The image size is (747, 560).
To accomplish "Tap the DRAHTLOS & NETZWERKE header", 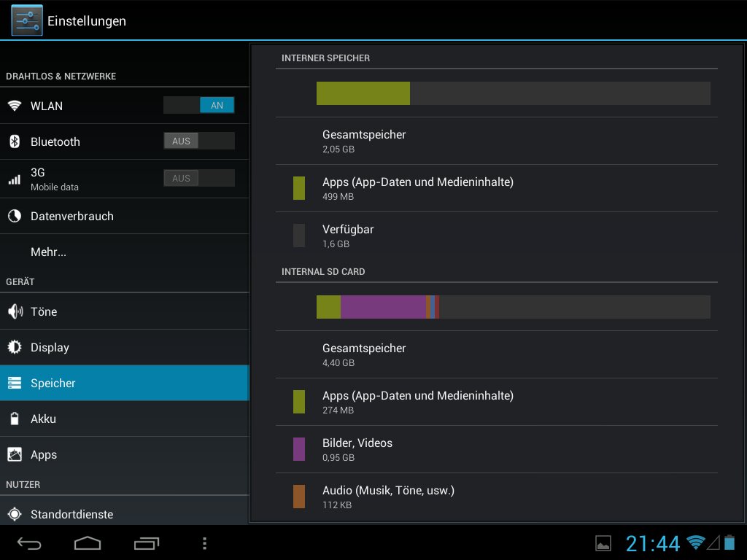I will pyautogui.click(x=61, y=76).
